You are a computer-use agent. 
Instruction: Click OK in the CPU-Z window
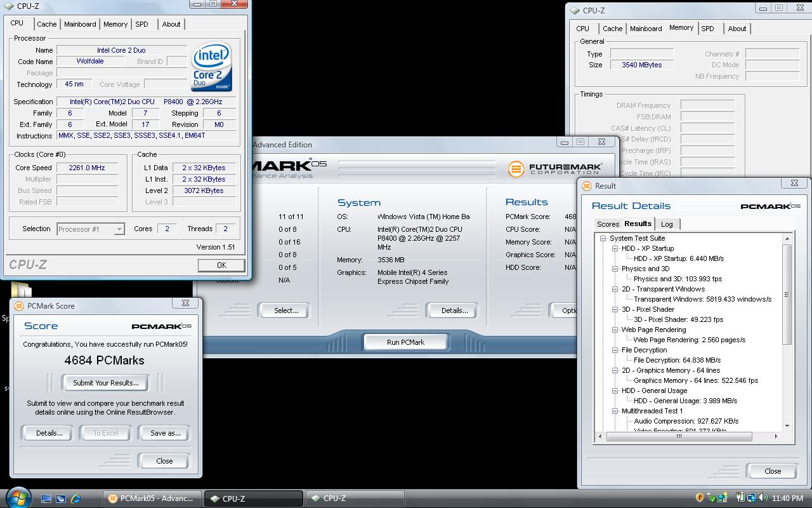pyautogui.click(x=221, y=265)
